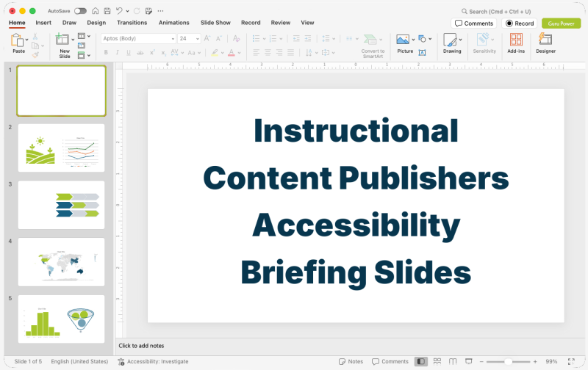Open the Home icon in title bar

pyautogui.click(x=96, y=11)
